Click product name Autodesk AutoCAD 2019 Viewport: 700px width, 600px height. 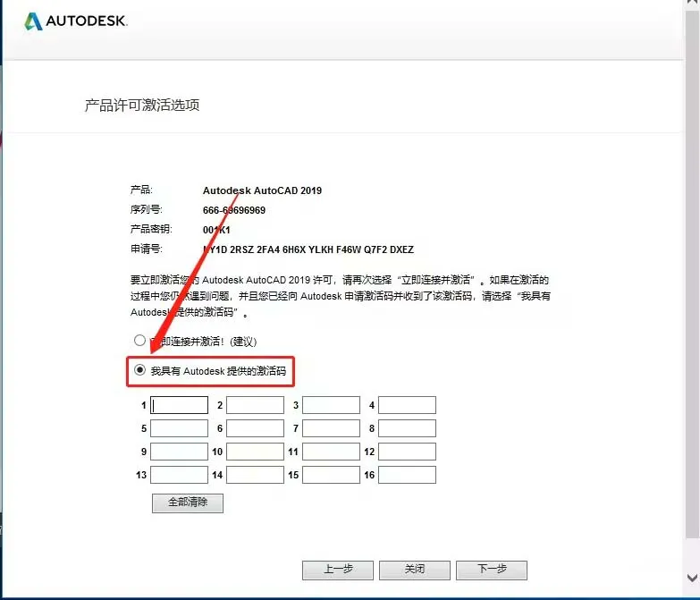pyautogui.click(x=262, y=190)
